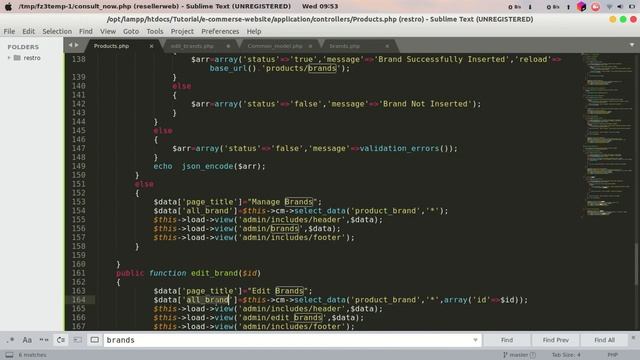This screenshot has height=360, width=640.
Task: Select the restro folder
Action: click(x=32, y=58)
